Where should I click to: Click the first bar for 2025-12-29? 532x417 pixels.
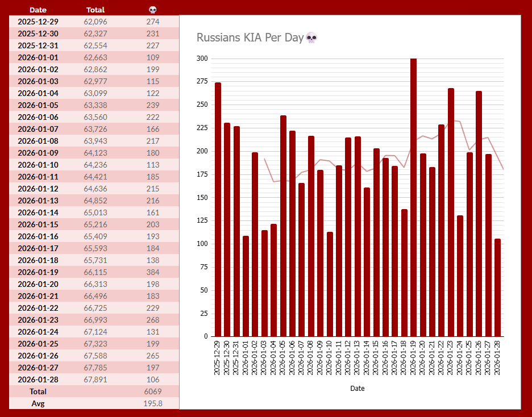pyautogui.click(x=218, y=210)
